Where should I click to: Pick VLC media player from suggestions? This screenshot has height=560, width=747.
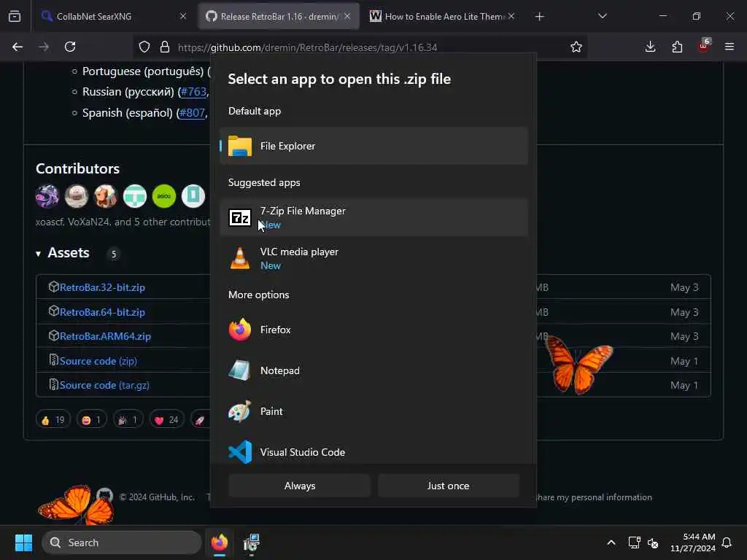373,259
